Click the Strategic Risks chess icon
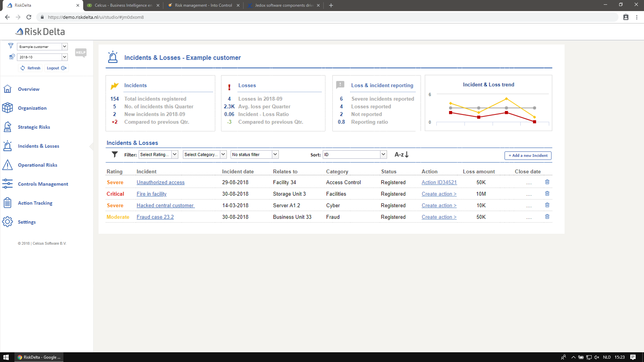 click(x=7, y=127)
